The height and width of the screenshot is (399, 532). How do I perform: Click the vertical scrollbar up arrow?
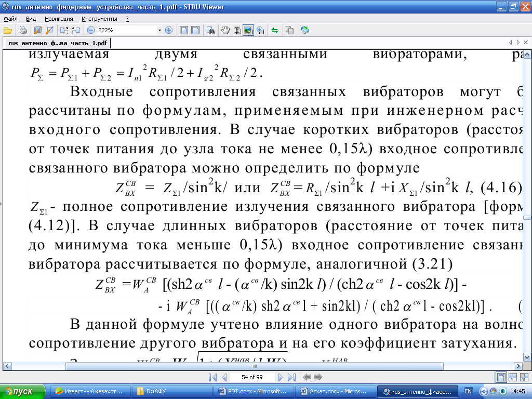[527, 54]
